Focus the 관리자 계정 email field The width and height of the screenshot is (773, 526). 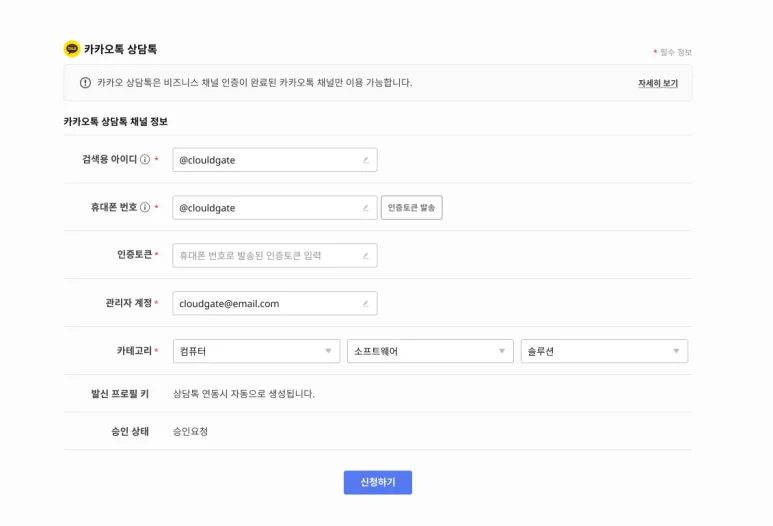(275, 303)
